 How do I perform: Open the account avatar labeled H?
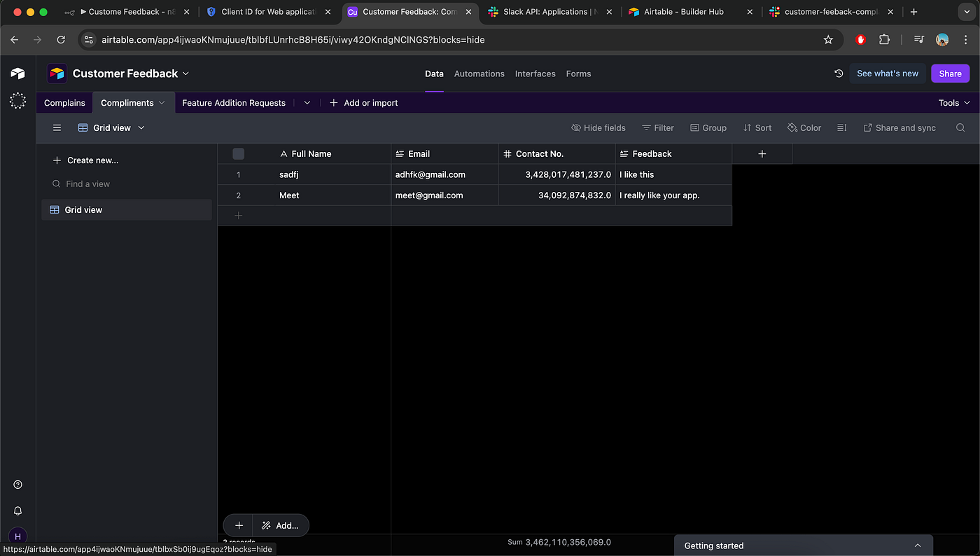(17, 536)
